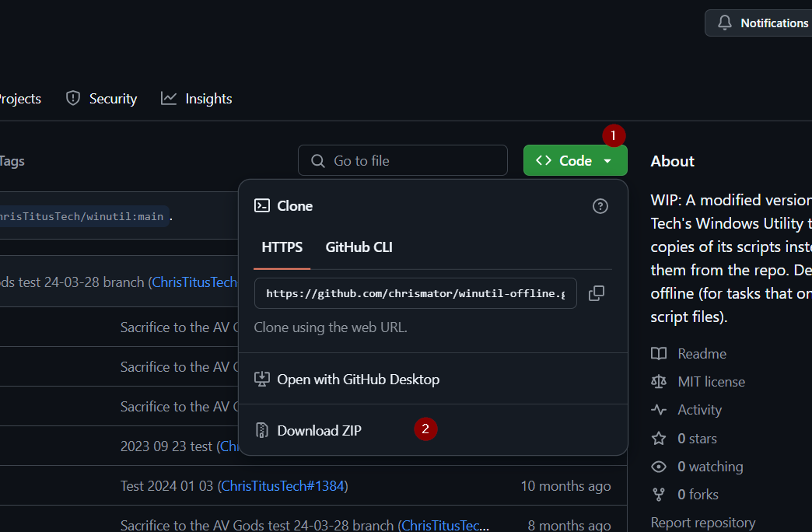Image resolution: width=812 pixels, height=532 pixels.
Task: Click the 'Clone using the web URL.' text
Action: coord(331,327)
